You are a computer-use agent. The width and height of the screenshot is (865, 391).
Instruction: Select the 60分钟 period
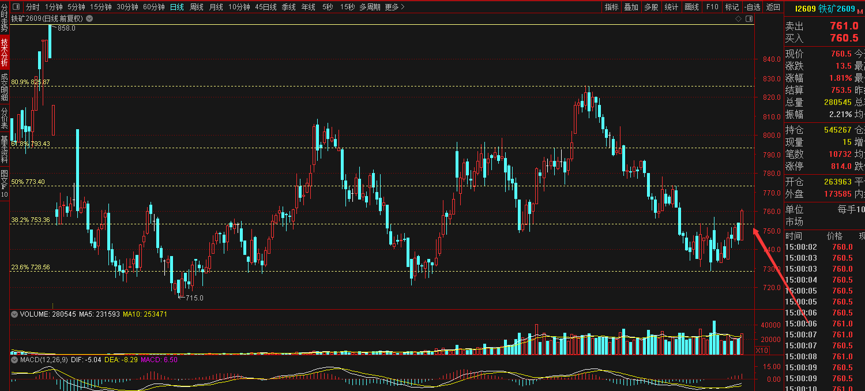coord(153,7)
